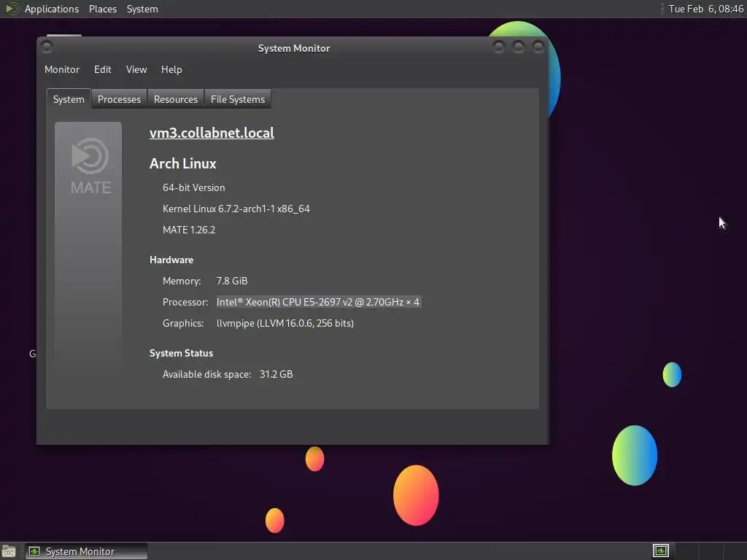This screenshot has height=560, width=747.
Task: Close the System Monitor window
Action: pyautogui.click(x=538, y=47)
